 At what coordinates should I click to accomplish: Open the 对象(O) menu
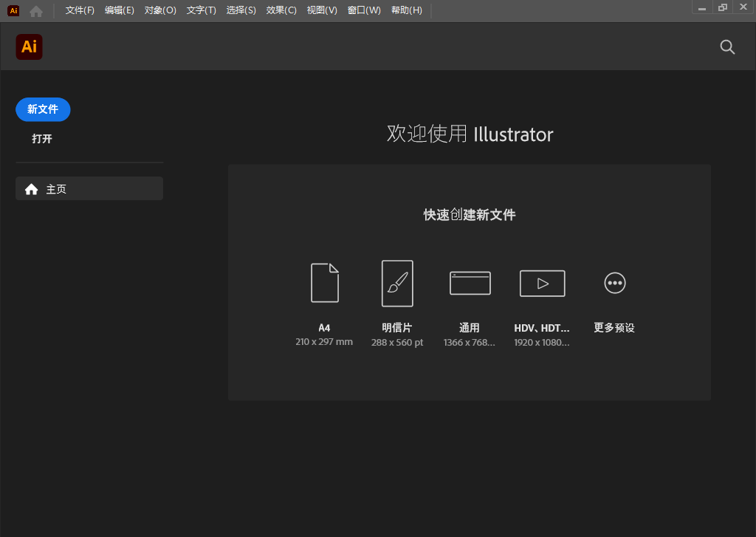[x=160, y=10]
